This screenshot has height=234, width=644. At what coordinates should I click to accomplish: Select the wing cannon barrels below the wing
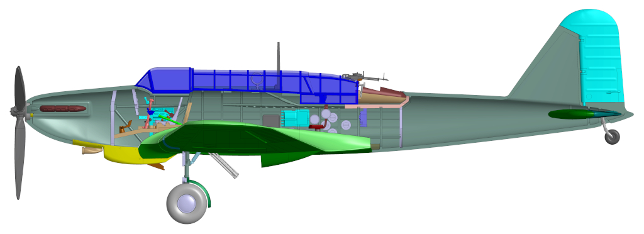pyautogui.click(x=224, y=165)
